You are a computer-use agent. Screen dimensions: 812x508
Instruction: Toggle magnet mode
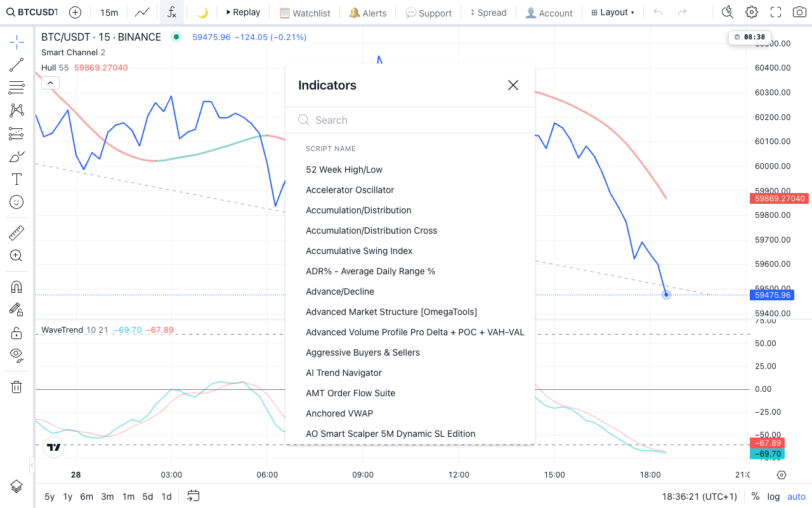(x=16, y=286)
